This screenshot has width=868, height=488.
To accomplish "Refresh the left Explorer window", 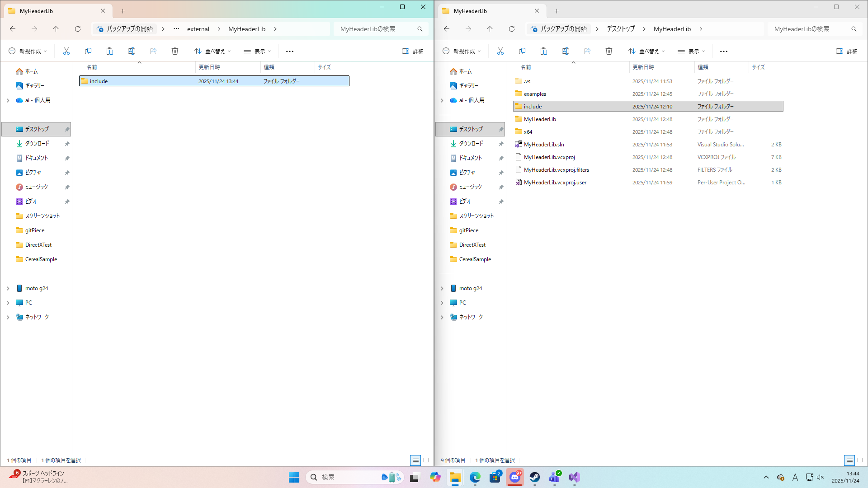I will pos(78,29).
